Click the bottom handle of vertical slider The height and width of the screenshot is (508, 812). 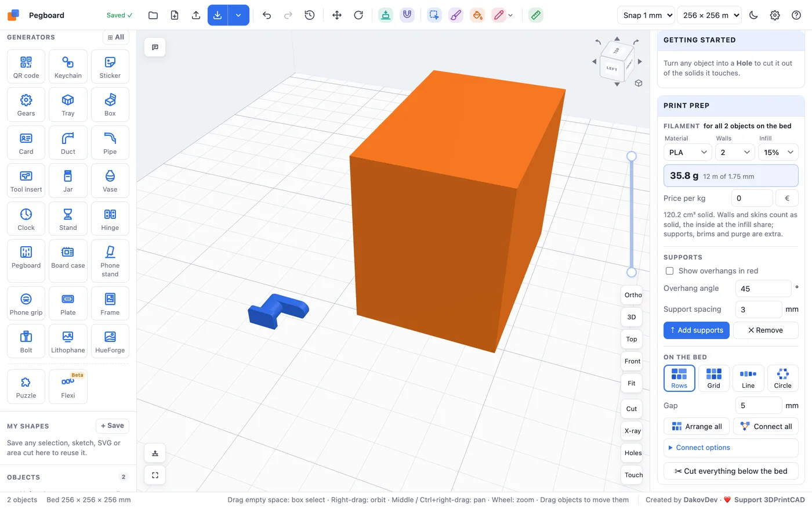coord(632,272)
